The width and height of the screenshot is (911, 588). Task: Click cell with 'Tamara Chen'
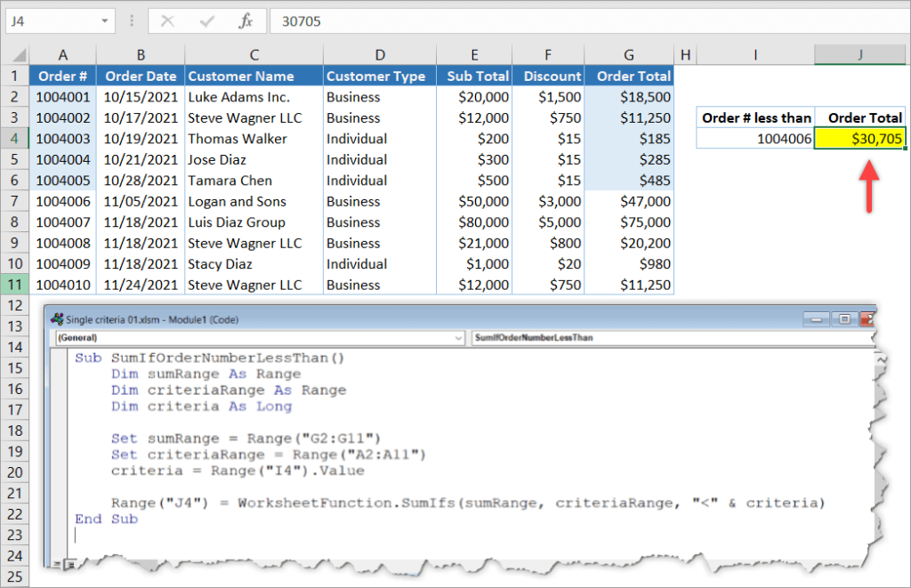tap(254, 181)
